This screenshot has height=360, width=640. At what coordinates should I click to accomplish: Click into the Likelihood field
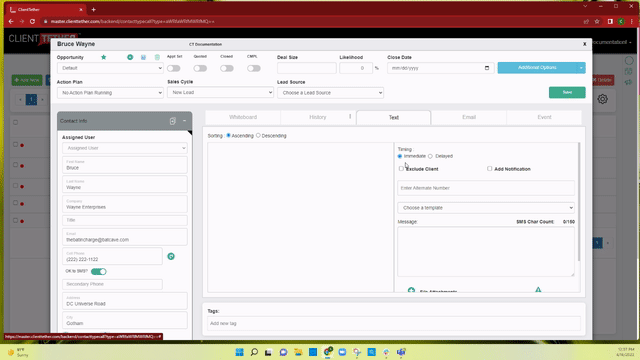point(356,68)
